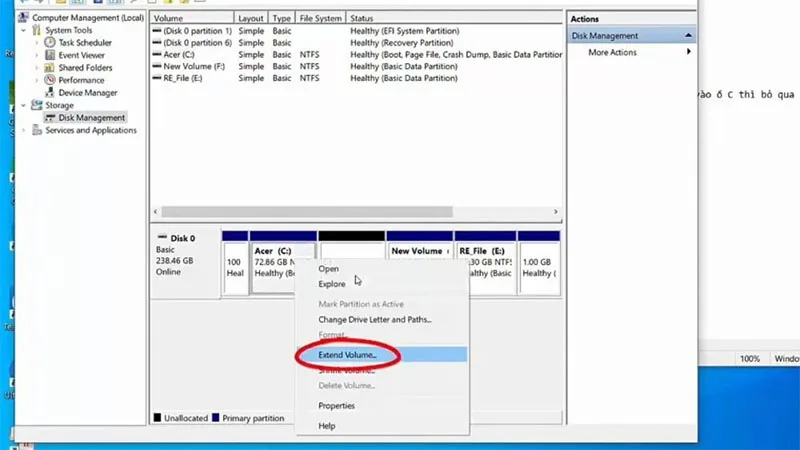
Task: Click the Storage icon in the tree
Action: click(36, 105)
